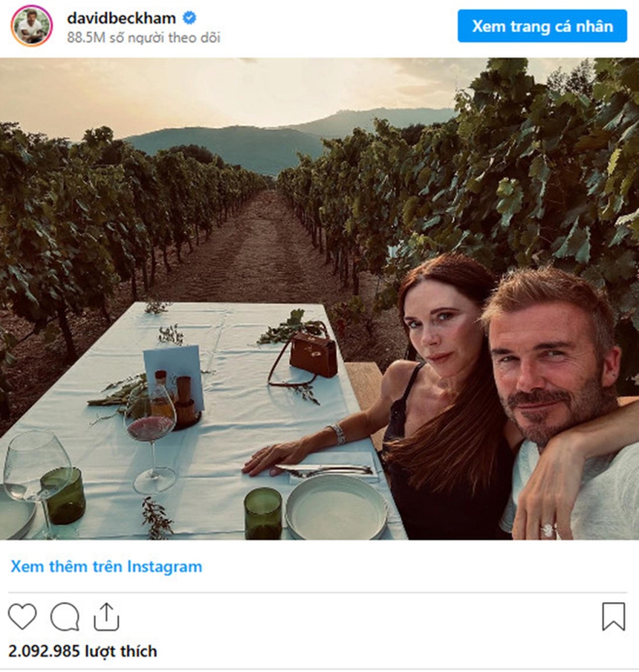Select the share icon to copy link

(x=106, y=616)
